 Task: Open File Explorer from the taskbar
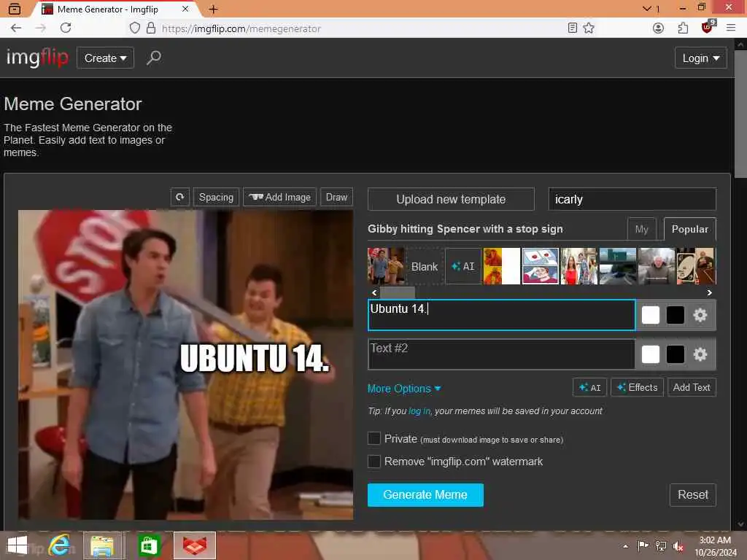[102, 545]
